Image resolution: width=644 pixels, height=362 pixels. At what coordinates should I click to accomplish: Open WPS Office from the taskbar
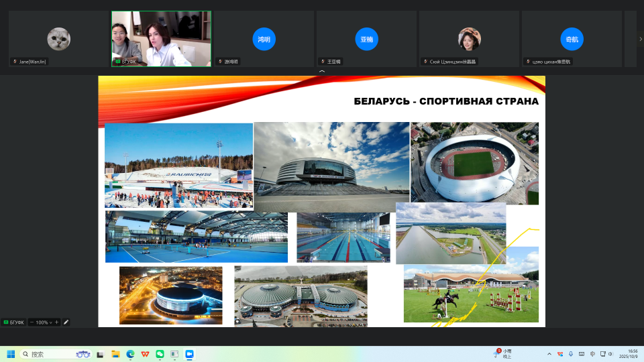coord(145,353)
